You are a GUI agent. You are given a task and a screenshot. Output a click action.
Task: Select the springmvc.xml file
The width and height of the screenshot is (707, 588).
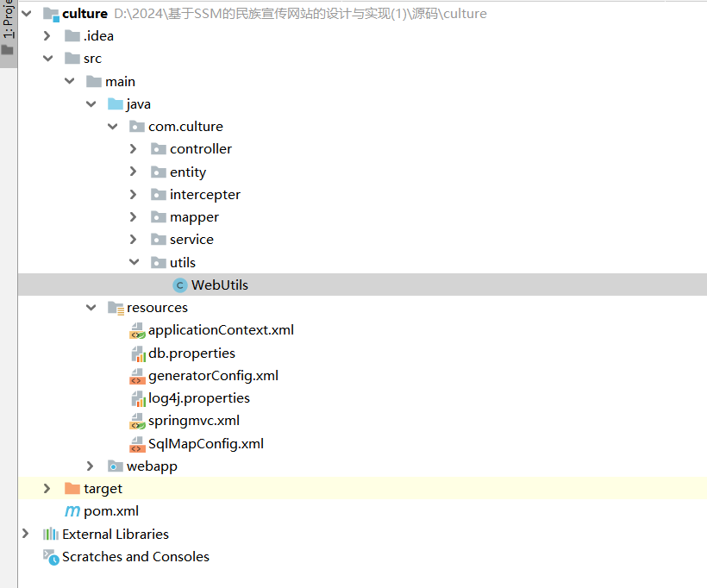[x=193, y=421]
